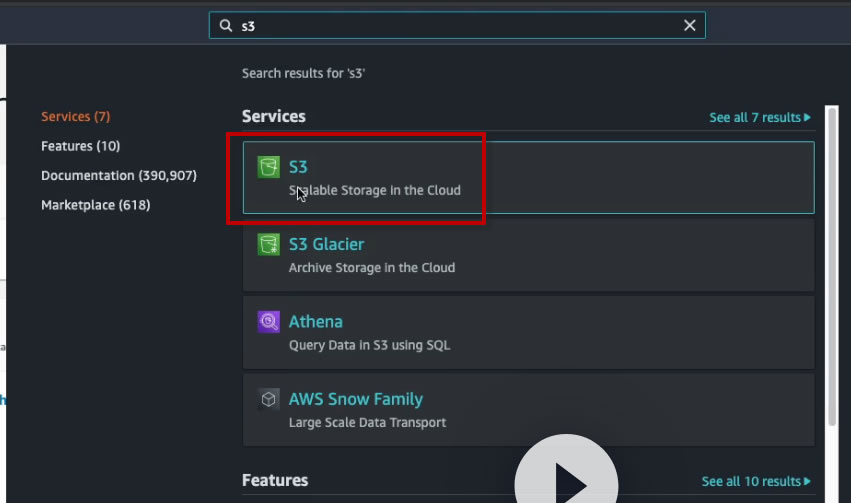
Task: Click the AWS Snow Family cube icon
Action: pos(268,399)
